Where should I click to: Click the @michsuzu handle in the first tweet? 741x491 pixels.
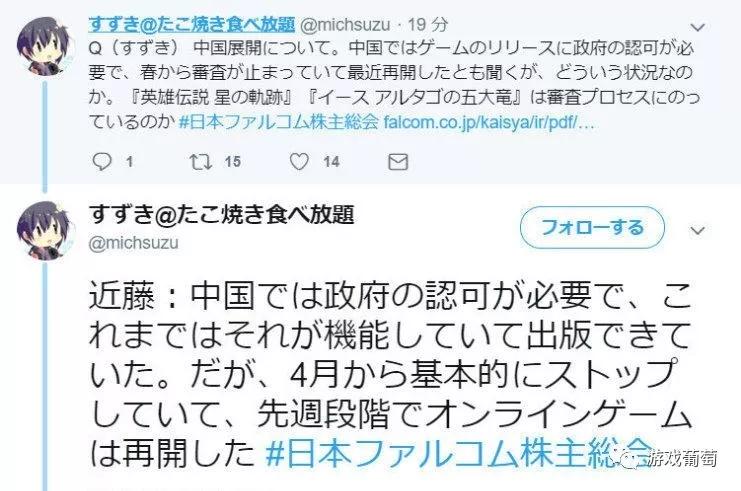345,25
